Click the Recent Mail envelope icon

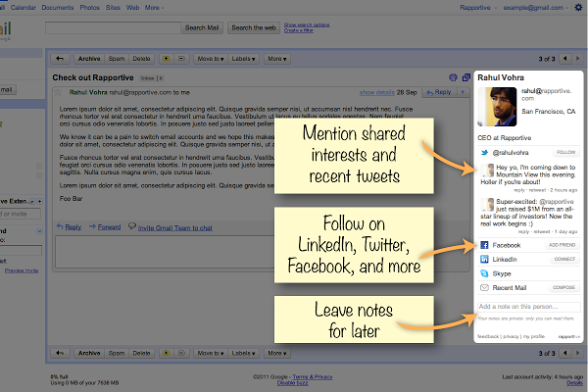482,288
